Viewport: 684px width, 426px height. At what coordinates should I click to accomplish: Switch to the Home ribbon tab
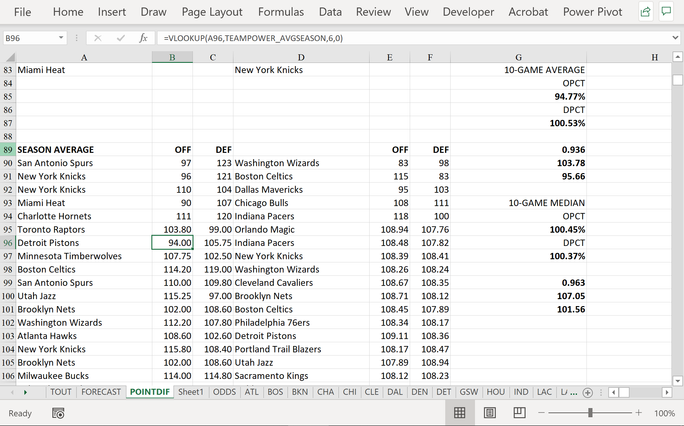68,12
